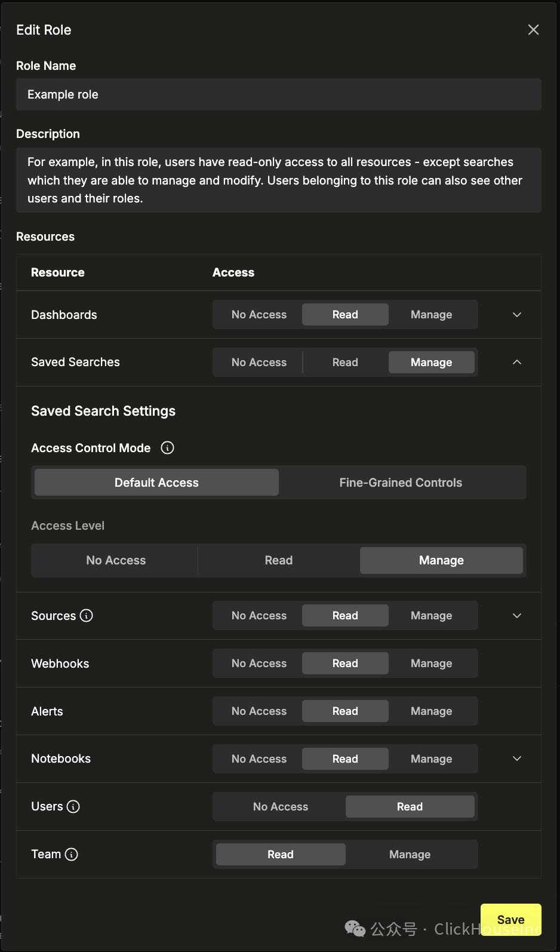Set Dashboards access to Manage

point(432,315)
